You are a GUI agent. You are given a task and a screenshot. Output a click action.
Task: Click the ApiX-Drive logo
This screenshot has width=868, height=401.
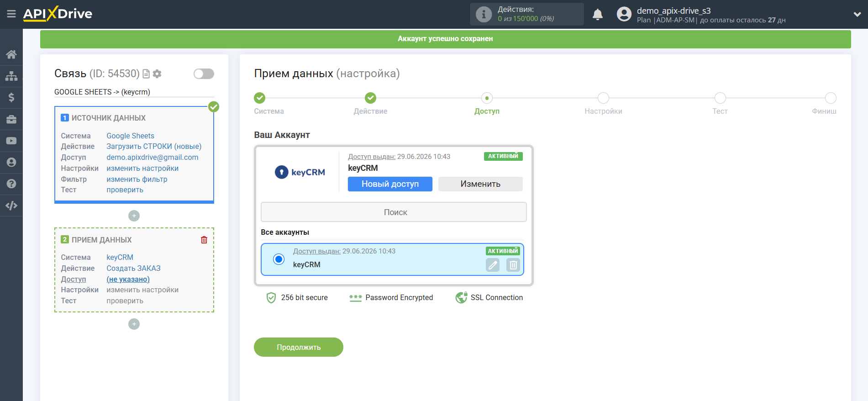58,14
